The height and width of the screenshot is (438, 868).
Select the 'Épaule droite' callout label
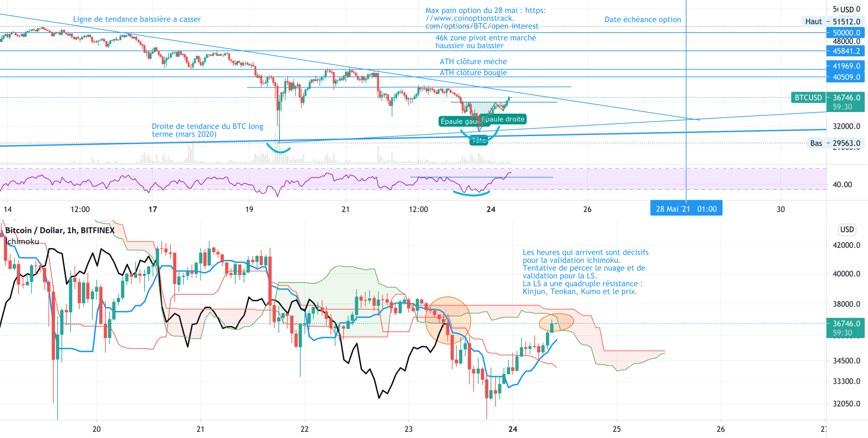point(504,119)
